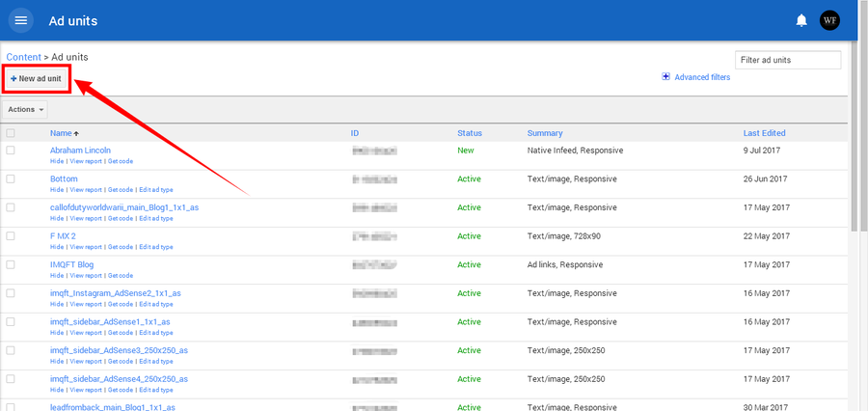Open notifications bell
The height and width of the screenshot is (411, 868).
click(801, 21)
